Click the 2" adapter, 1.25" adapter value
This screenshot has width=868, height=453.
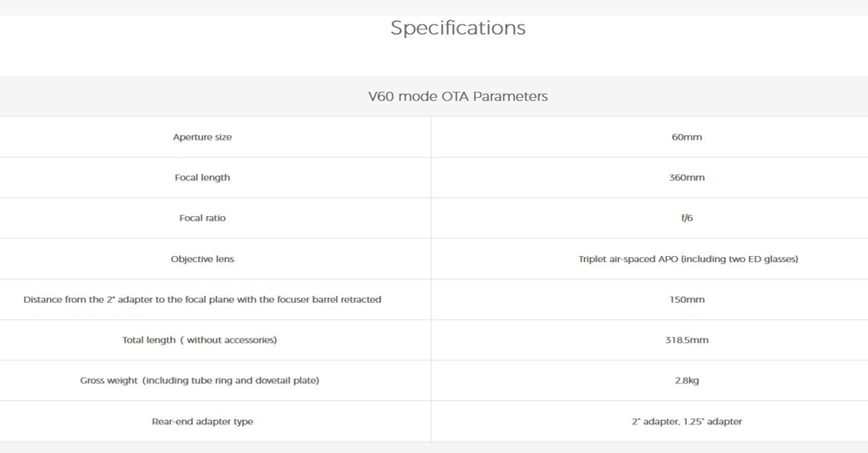coord(687,422)
